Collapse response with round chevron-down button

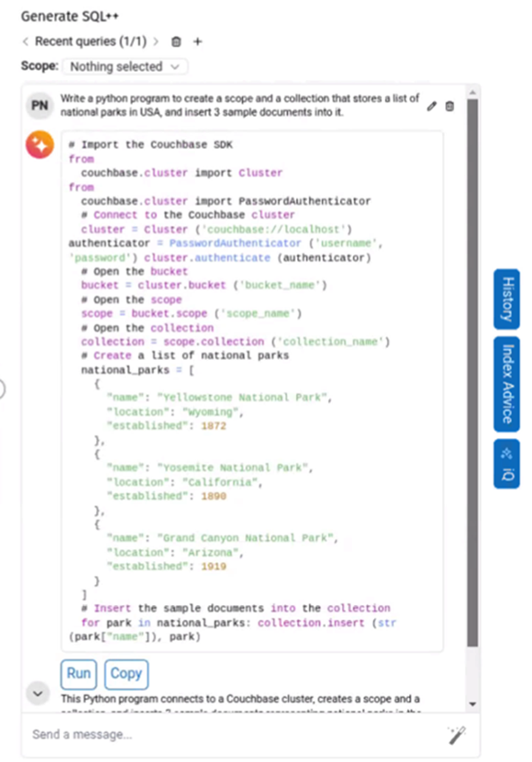(38, 694)
